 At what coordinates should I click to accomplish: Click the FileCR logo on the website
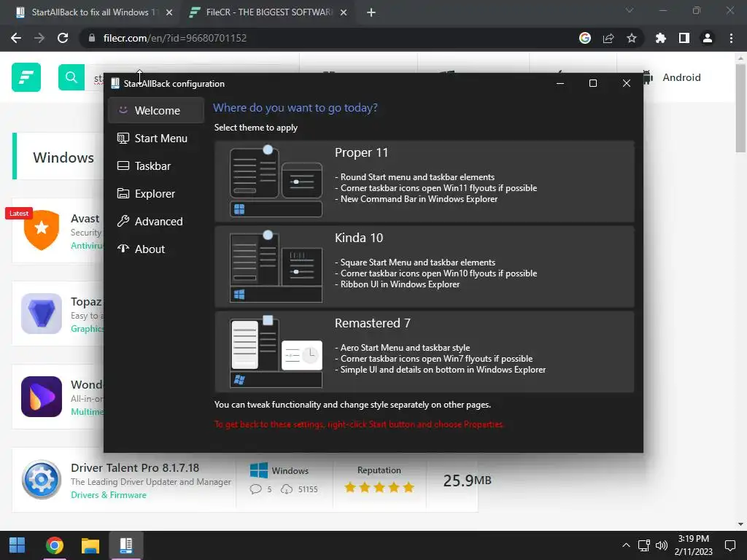[x=26, y=77]
